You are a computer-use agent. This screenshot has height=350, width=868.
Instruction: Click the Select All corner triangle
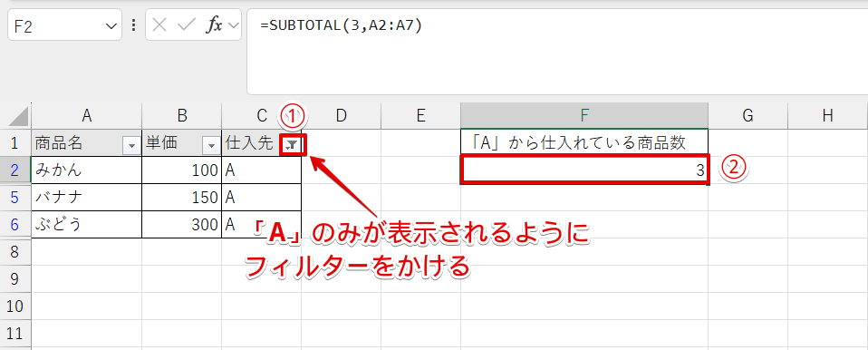pos(19,116)
